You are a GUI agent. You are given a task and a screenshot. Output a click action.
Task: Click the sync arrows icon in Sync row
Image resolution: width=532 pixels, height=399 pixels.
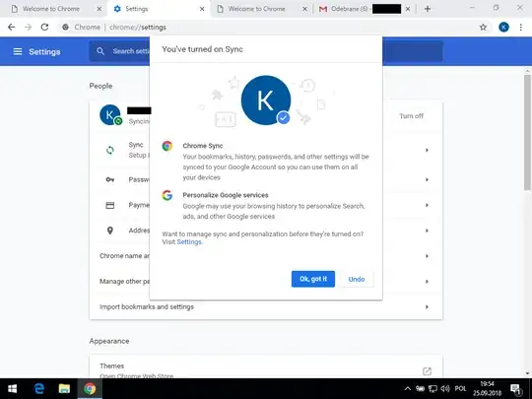110,150
